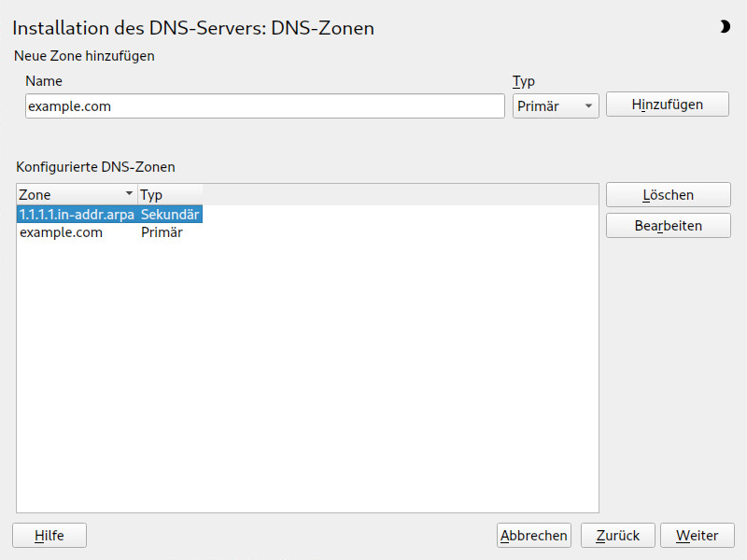Click the moon theme icon
Screen dimensions: 747x560
click(725, 27)
